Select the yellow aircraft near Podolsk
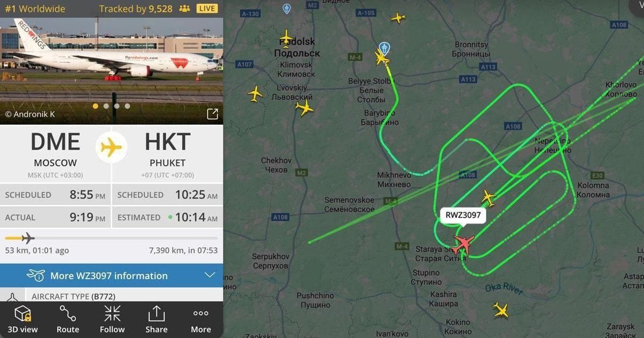 pyautogui.click(x=287, y=38)
